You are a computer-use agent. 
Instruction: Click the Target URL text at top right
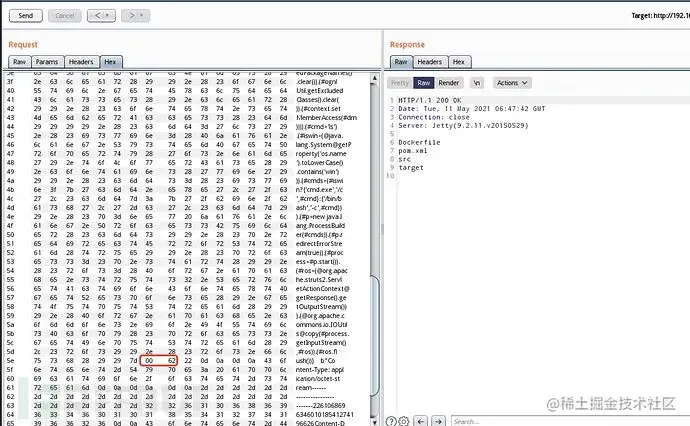click(661, 15)
